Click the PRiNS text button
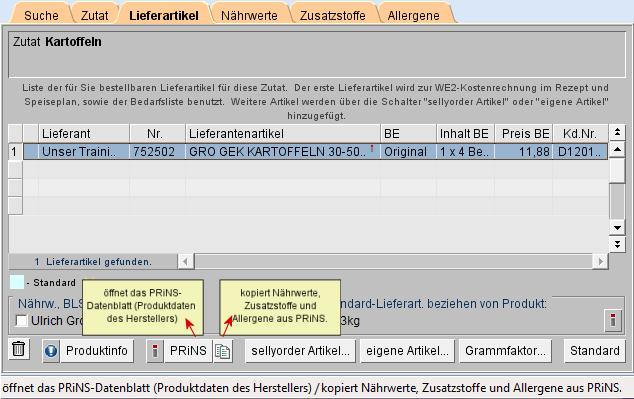Image resolution: width=634 pixels, height=399 pixels. (188, 351)
